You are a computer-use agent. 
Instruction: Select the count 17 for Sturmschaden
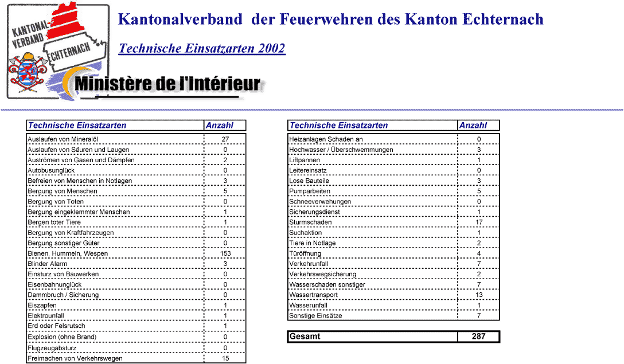pyautogui.click(x=479, y=222)
